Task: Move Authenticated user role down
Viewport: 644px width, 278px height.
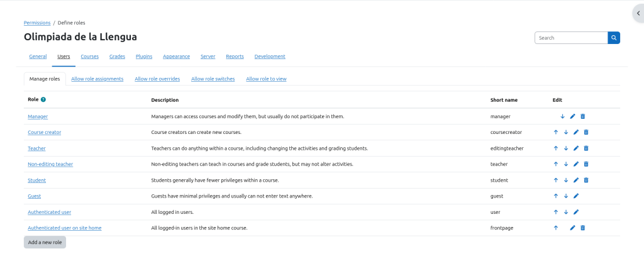Action: tap(566, 212)
